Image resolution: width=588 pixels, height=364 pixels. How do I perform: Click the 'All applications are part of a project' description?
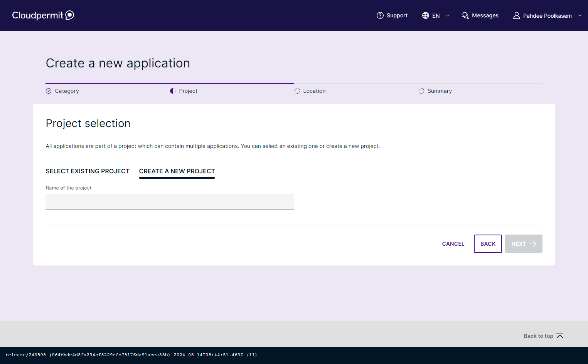pyautogui.click(x=213, y=146)
